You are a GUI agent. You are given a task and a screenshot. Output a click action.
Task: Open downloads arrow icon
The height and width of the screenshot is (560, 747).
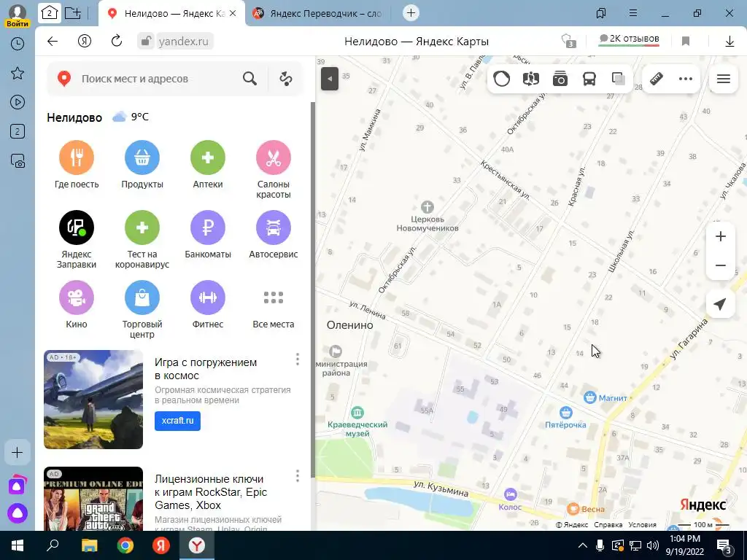pyautogui.click(x=729, y=42)
